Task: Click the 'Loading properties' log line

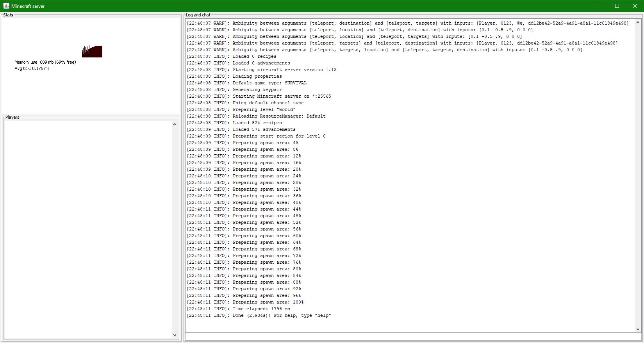Action: (x=234, y=77)
